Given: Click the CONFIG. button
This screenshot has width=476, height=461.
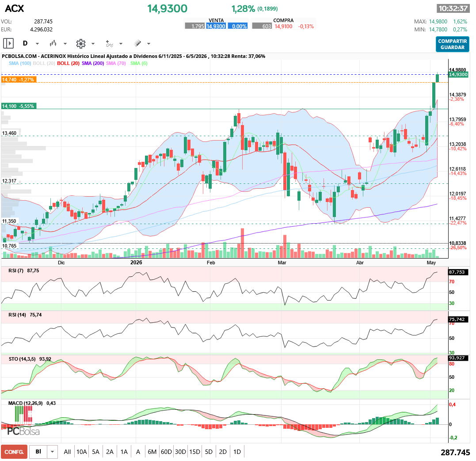Looking at the screenshot, I should point(14,452).
